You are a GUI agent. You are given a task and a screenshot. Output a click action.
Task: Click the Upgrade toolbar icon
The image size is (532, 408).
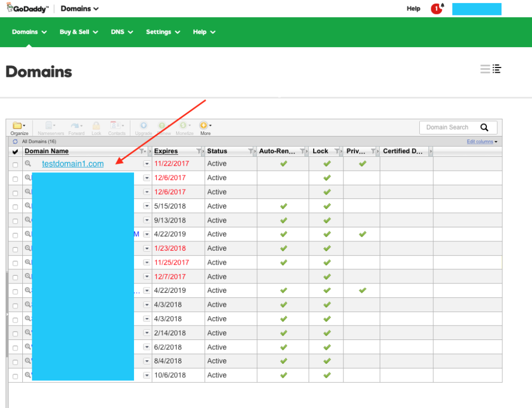pyautogui.click(x=143, y=128)
